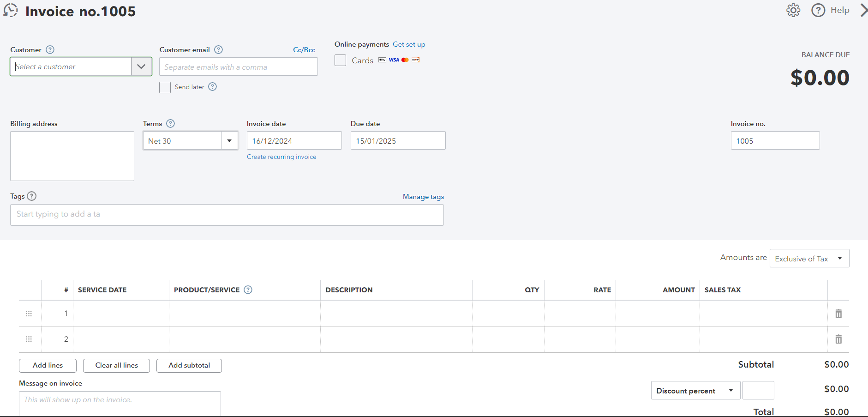Enable the Cards online payment checkbox

[x=341, y=60]
